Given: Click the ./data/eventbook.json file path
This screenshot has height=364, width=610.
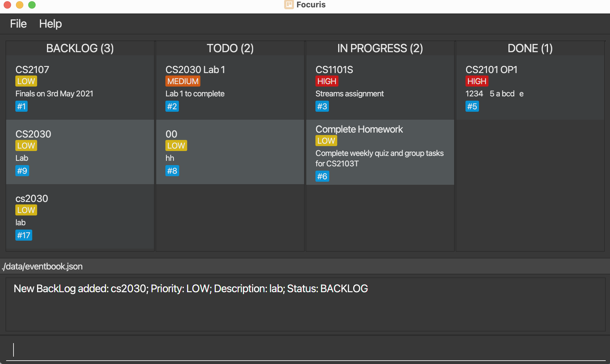Looking at the screenshot, I should 42,266.
